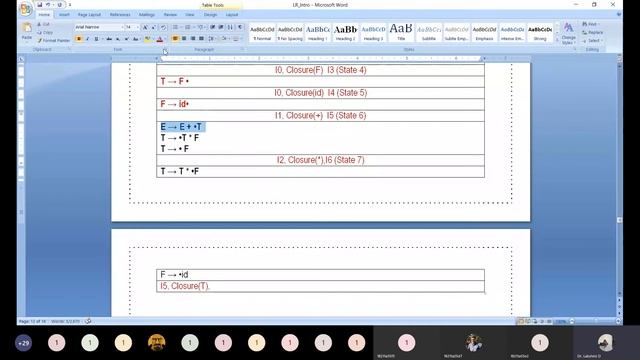This screenshot has height=360, width=640.
Task: Click the Justify alignment icon
Action: (x=201, y=39)
